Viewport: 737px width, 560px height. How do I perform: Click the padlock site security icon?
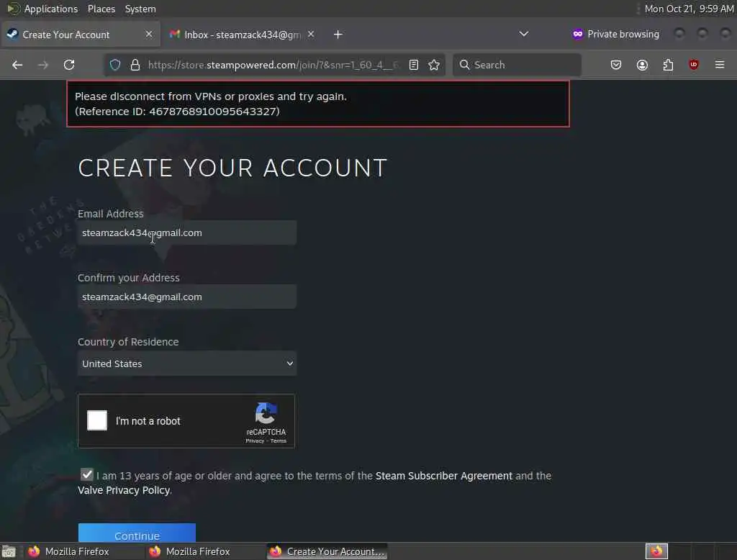(x=135, y=65)
